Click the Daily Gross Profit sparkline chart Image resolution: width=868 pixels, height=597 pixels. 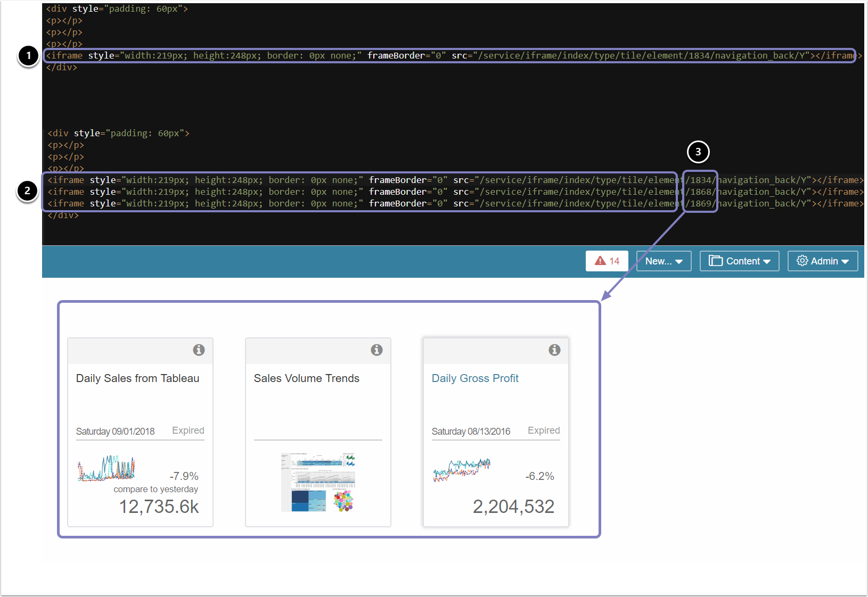tap(461, 470)
